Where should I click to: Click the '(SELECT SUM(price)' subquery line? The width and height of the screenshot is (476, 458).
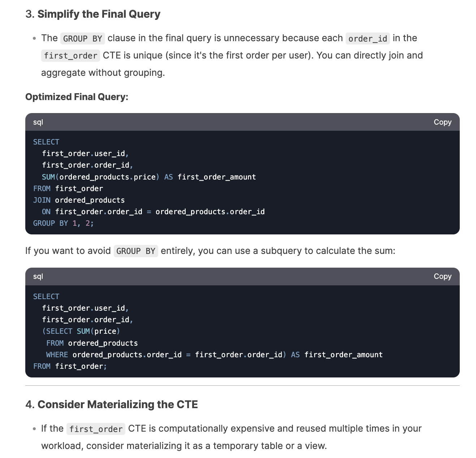coord(81,331)
